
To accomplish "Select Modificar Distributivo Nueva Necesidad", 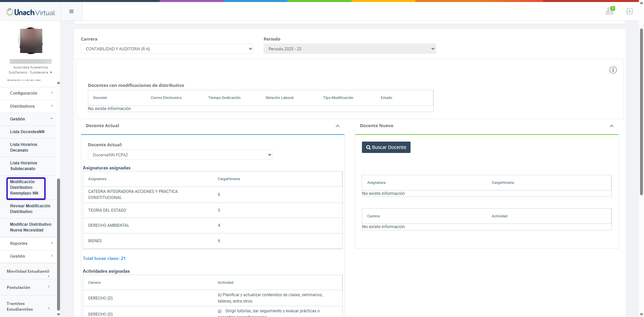I will (31, 227).
